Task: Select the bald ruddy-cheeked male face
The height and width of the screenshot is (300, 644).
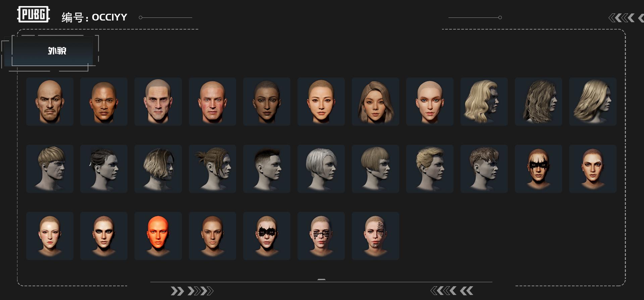Action: [212, 101]
